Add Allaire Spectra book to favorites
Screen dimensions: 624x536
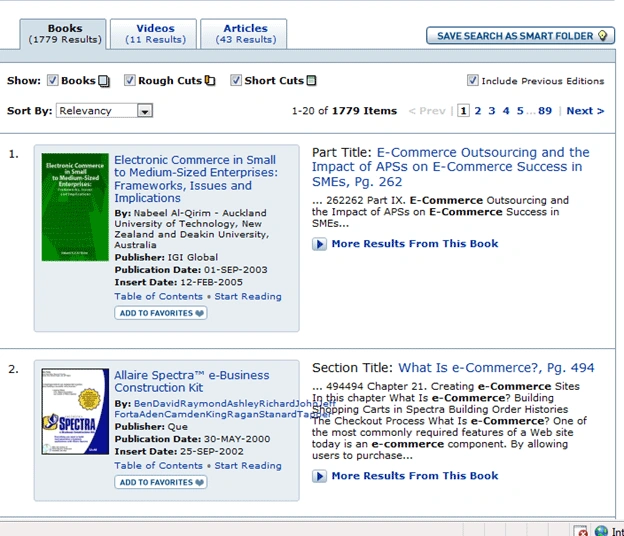click(161, 482)
